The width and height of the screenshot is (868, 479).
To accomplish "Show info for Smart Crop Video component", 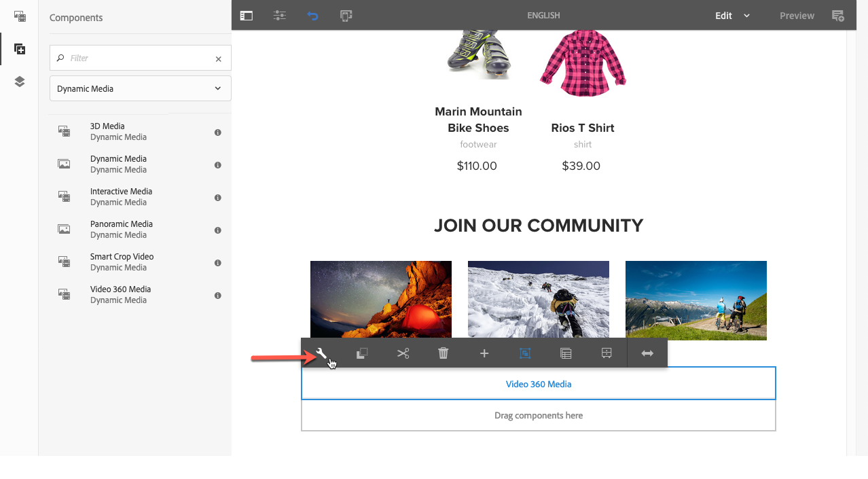I will (x=218, y=263).
